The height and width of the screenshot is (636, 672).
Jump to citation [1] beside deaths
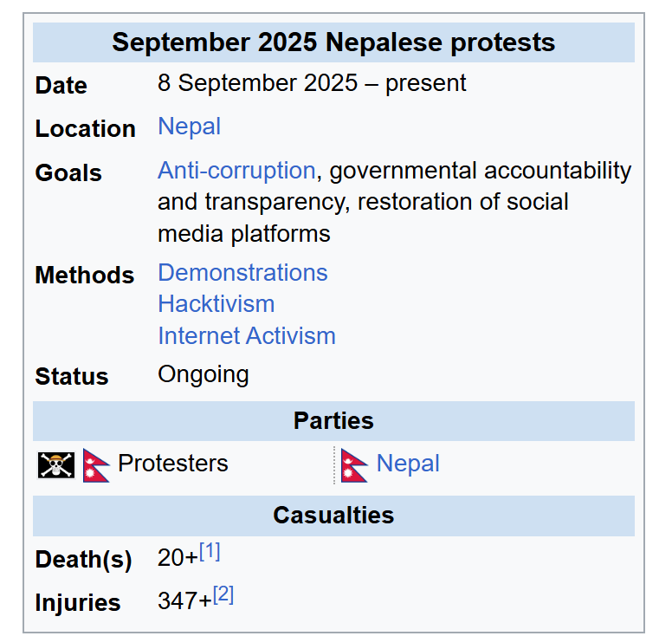[x=210, y=551]
